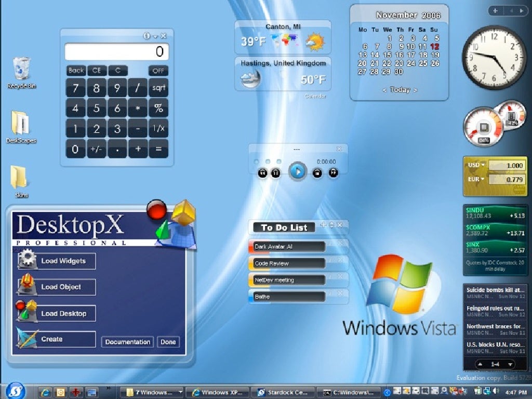The height and width of the screenshot is (399, 532).
Task: Click the Hastings cloudy weather icon
Action: click(250, 79)
